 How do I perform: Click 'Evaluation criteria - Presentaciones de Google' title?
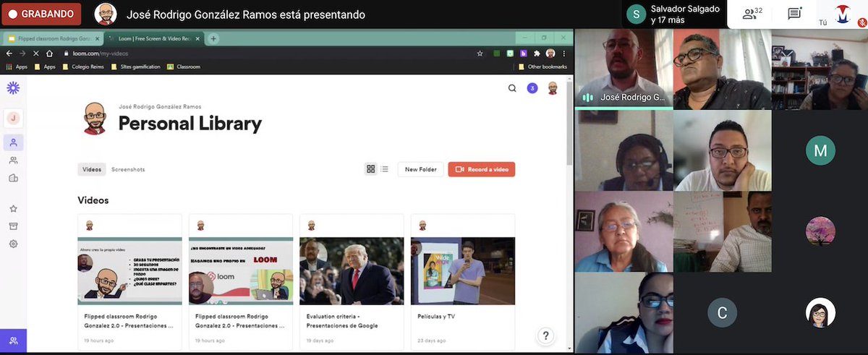(x=342, y=321)
